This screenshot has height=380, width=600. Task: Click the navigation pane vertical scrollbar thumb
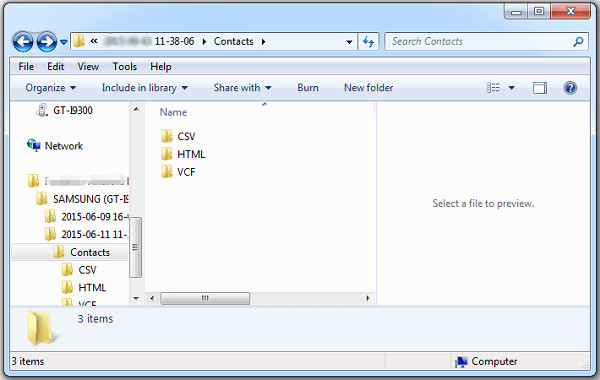[x=135, y=247]
